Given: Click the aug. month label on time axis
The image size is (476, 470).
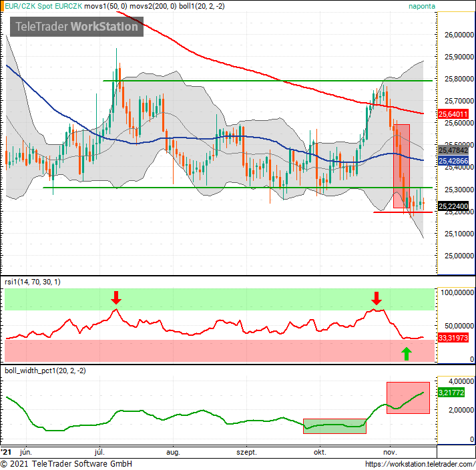Looking at the screenshot, I should (x=173, y=453).
